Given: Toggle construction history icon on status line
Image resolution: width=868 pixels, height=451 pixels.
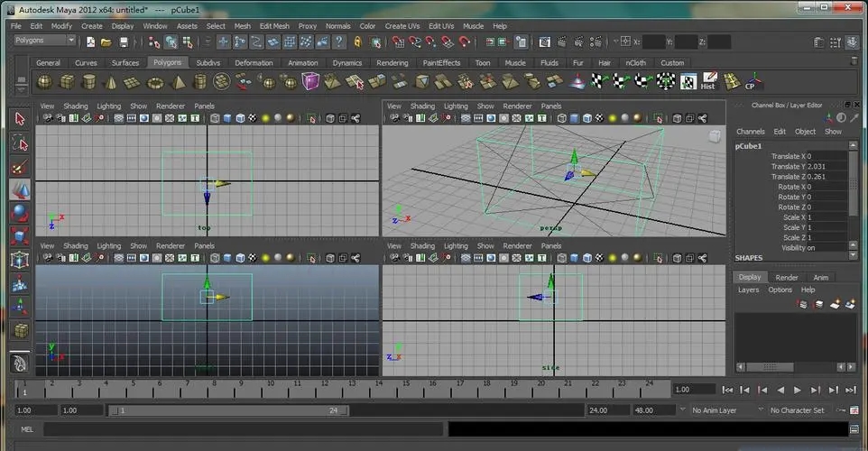Looking at the screenshot, I should point(522,42).
